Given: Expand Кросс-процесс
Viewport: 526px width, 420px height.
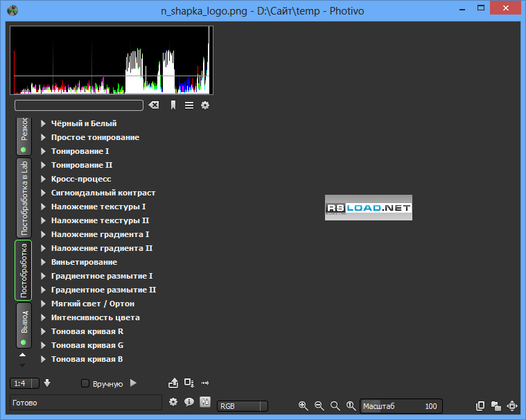Looking at the screenshot, I should pyautogui.click(x=43, y=179).
